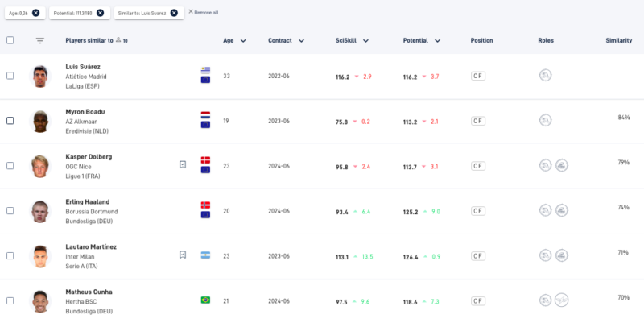The width and height of the screenshot is (644, 323).
Task: Open Erling Haaland player photo
Action: pos(40,211)
